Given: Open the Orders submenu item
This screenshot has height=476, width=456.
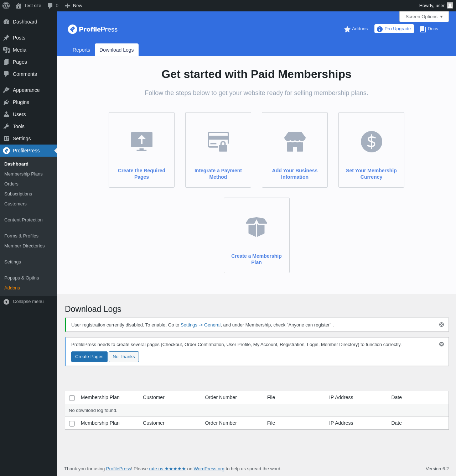Looking at the screenshot, I should (x=11, y=184).
